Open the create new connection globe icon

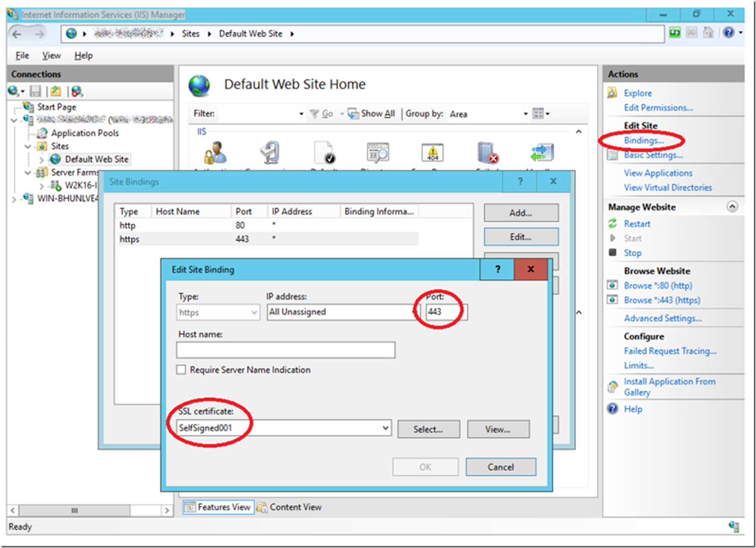14,91
